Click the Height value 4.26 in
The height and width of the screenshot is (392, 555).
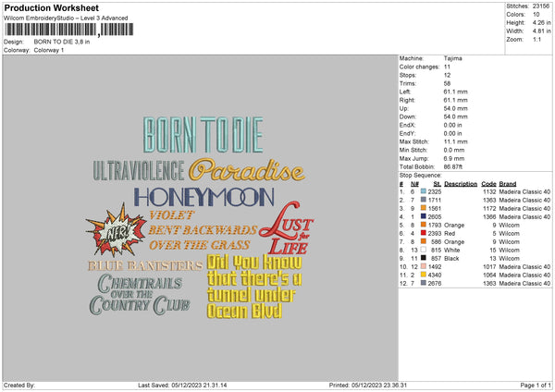pyautogui.click(x=541, y=22)
